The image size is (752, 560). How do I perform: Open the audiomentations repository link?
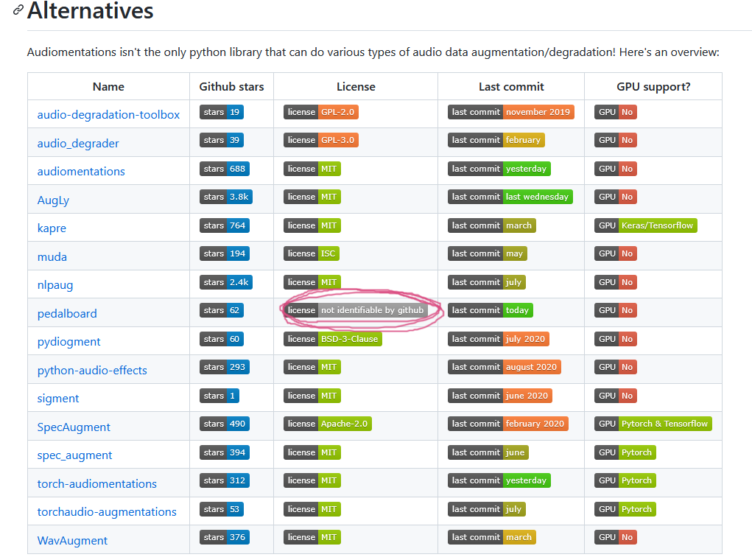[81, 171]
